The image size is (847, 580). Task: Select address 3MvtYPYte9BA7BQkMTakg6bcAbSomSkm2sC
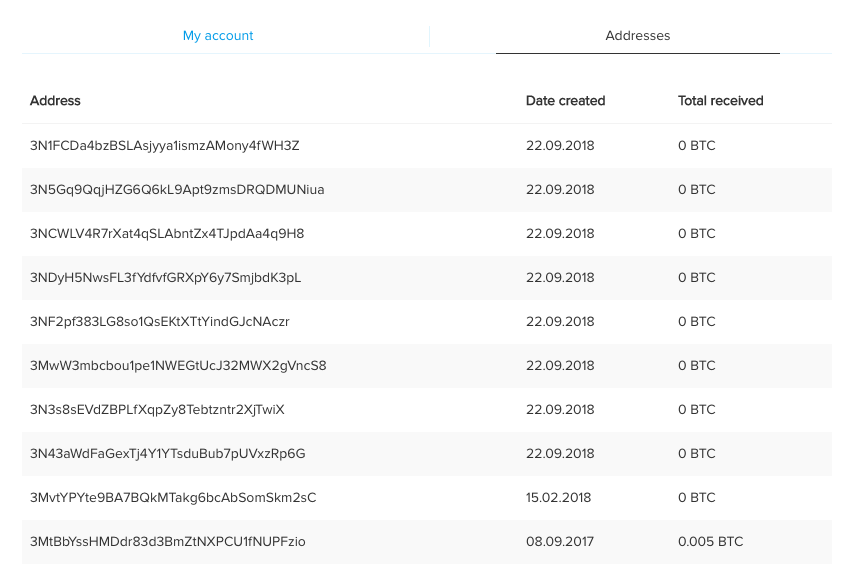coord(173,497)
